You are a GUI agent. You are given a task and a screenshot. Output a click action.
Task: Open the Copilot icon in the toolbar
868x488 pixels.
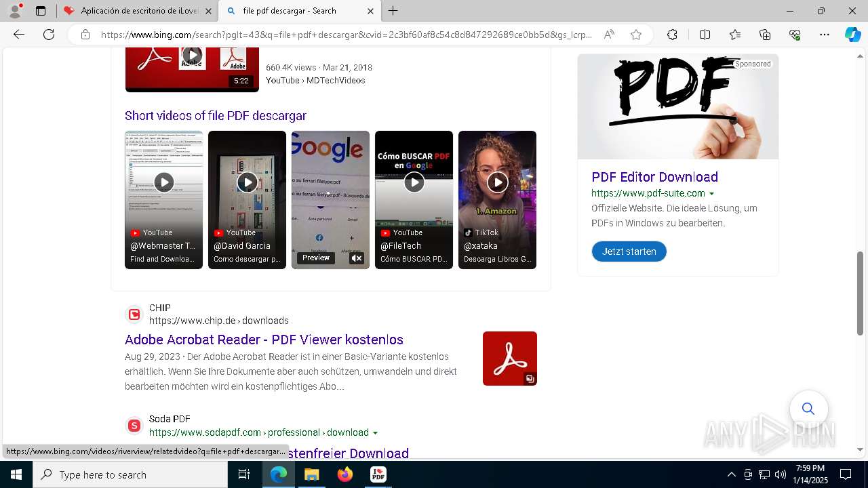pyautogui.click(x=852, y=35)
